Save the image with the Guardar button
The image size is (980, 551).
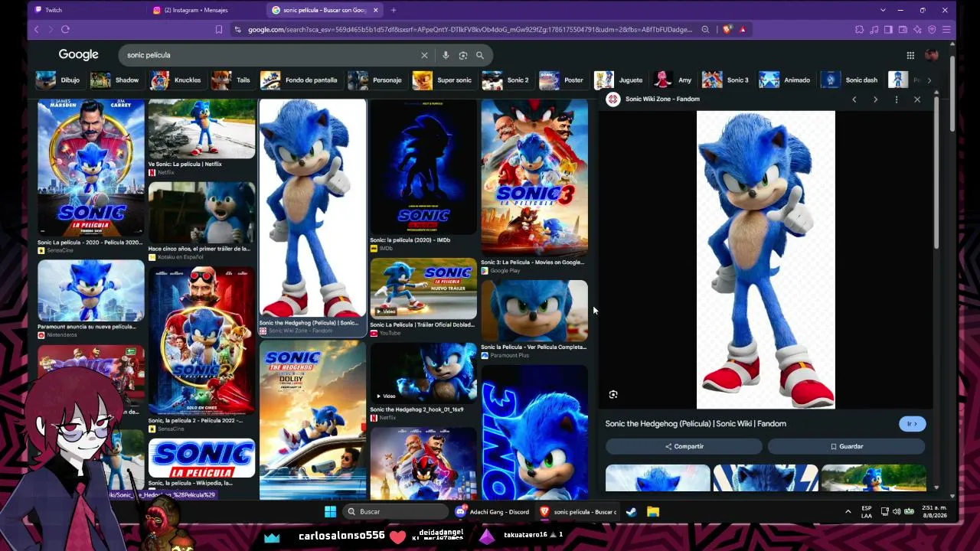[847, 447]
